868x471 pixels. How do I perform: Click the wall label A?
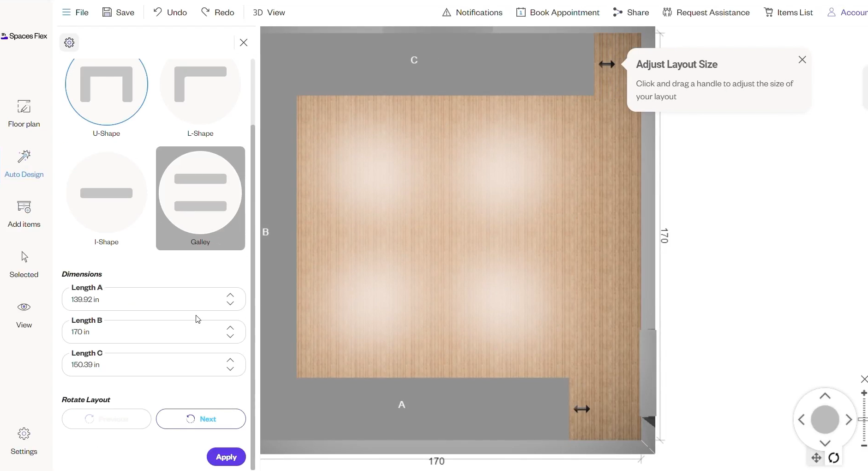pyautogui.click(x=402, y=405)
